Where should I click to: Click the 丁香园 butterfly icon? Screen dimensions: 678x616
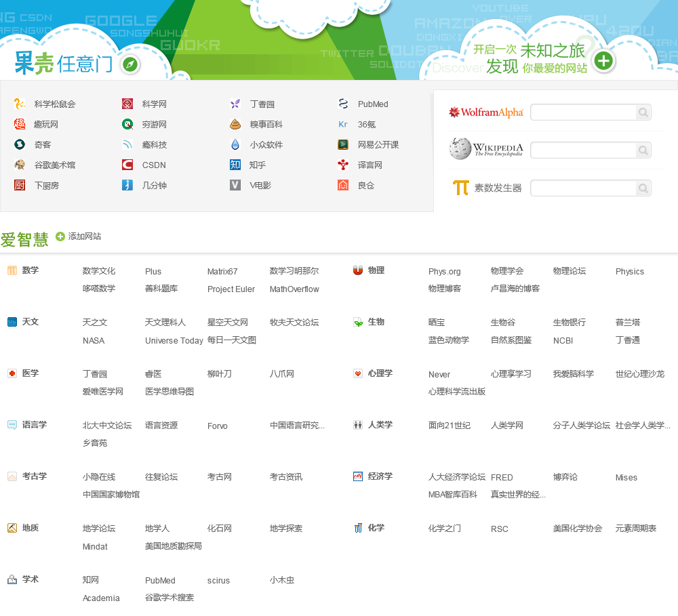(235, 104)
